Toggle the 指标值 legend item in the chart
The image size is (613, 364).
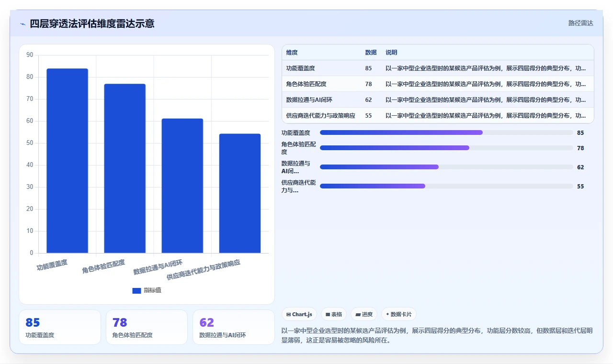147,290
